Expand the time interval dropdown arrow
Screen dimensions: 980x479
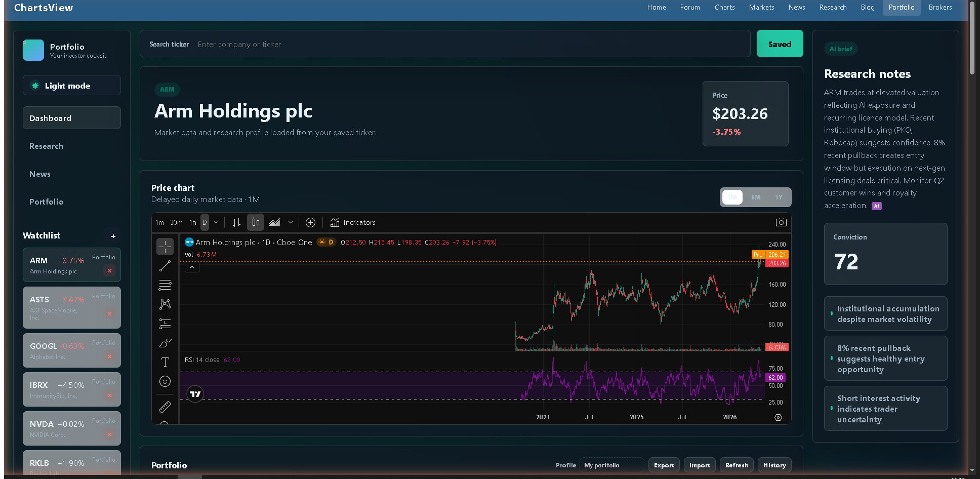pyautogui.click(x=216, y=222)
